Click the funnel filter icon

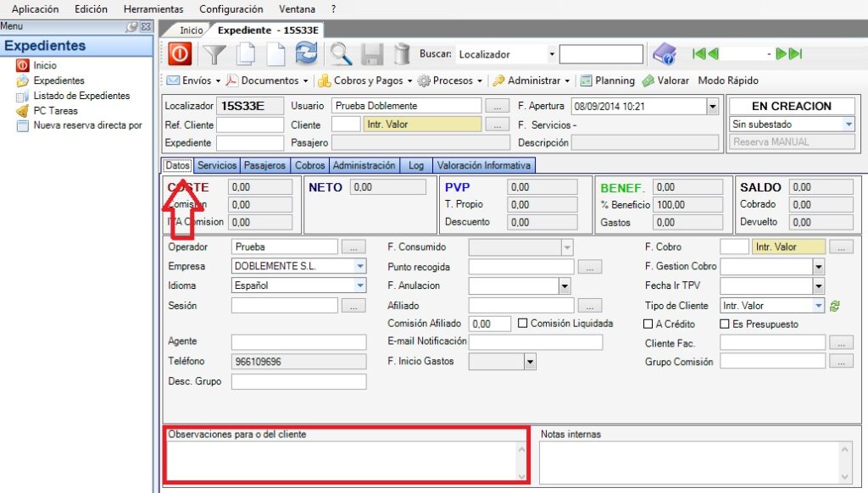pyautogui.click(x=215, y=54)
